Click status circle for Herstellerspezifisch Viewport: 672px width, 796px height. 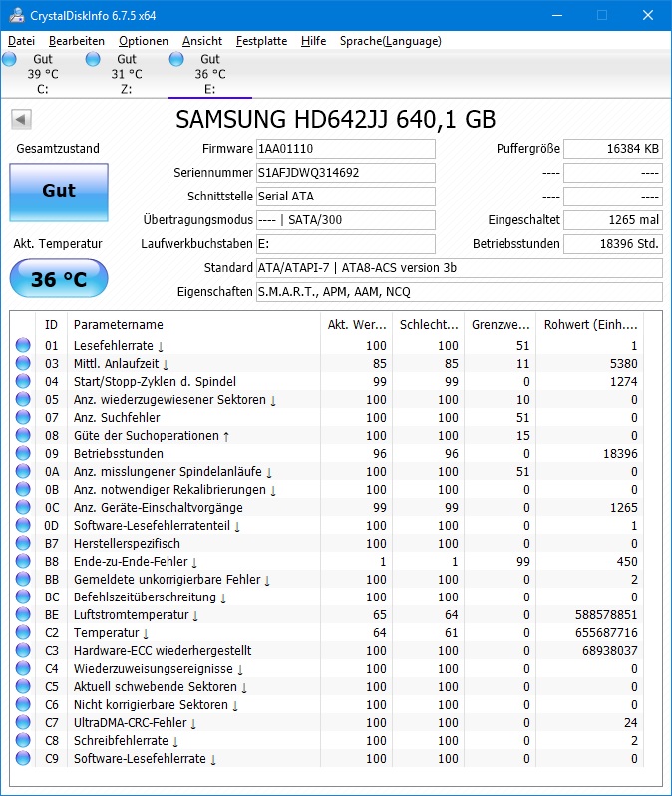point(23,543)
